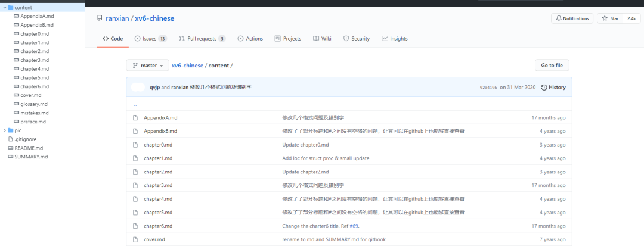Open AppendixA.md in sidebar tree
Viewport: 644px width, 246px height.
[37, 17]
